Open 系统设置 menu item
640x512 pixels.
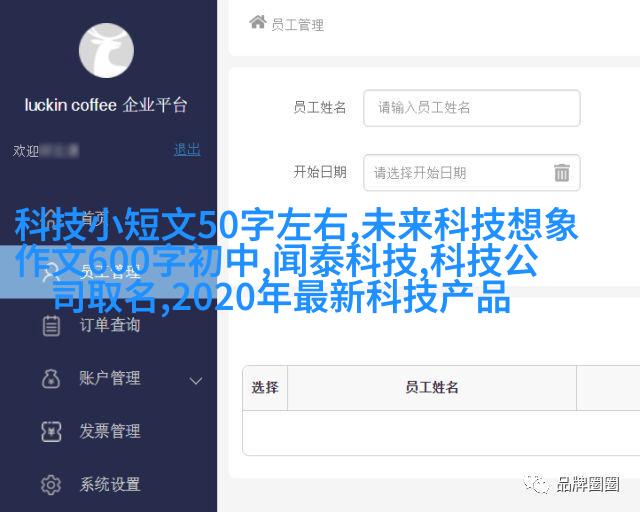click(x=110, y=484)
